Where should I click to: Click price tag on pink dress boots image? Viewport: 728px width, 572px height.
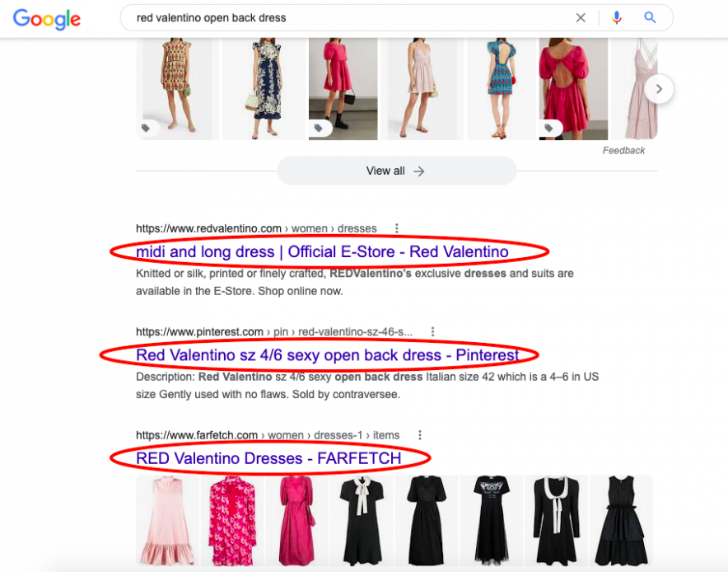pyautogui.click(x=319, y=128)
